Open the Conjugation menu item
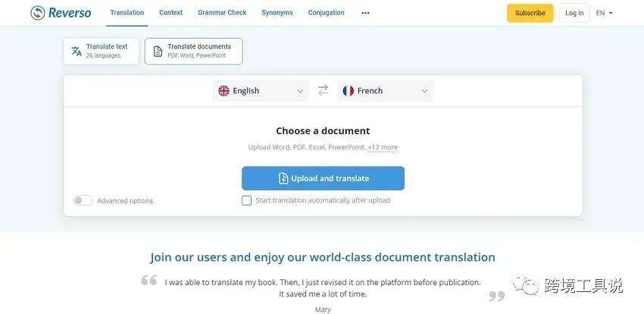The height and width of the screenshot is (314, 644). click(x=326, y=13)
